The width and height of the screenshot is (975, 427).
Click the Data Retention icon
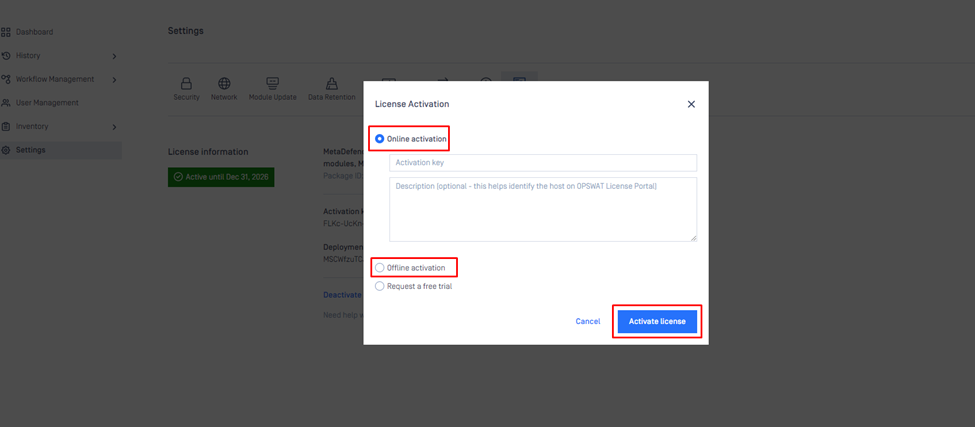coord(332,83)
